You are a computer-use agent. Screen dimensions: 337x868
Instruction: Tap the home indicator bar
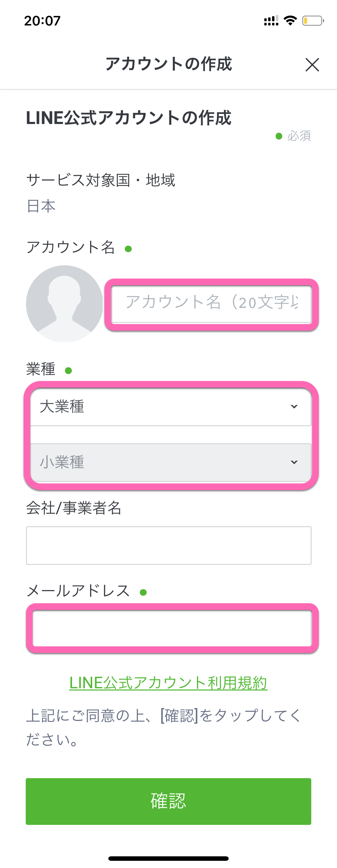click(x=168, y=858)
